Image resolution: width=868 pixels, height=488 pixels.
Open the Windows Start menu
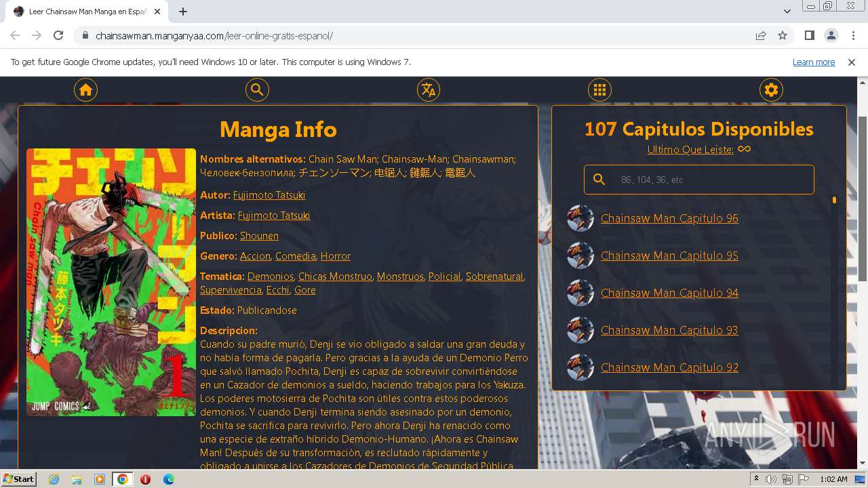19,479
